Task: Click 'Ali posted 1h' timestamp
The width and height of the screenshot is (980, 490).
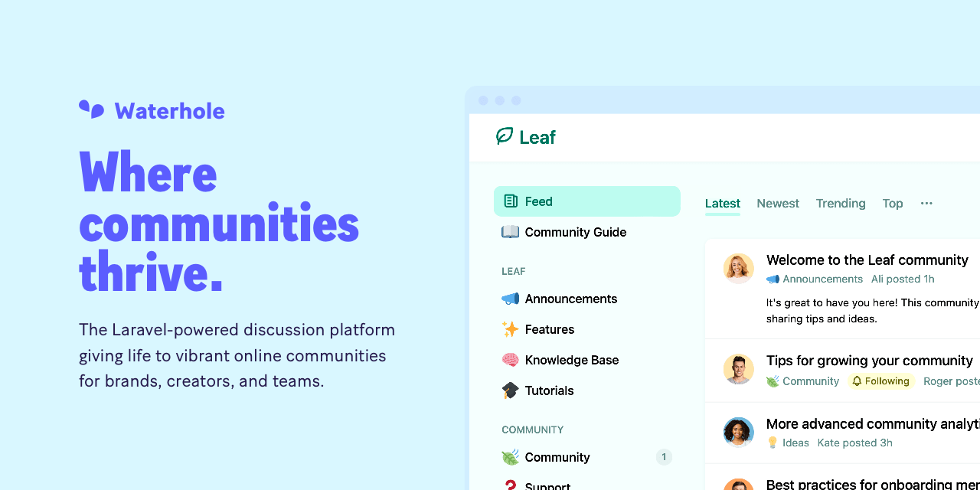Action: (903, 279)
